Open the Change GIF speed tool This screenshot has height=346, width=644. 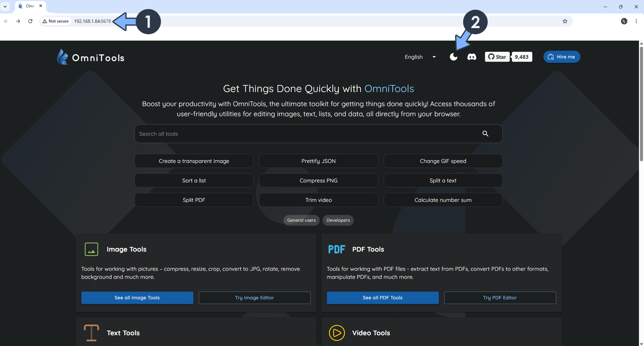tap(443, 161)
